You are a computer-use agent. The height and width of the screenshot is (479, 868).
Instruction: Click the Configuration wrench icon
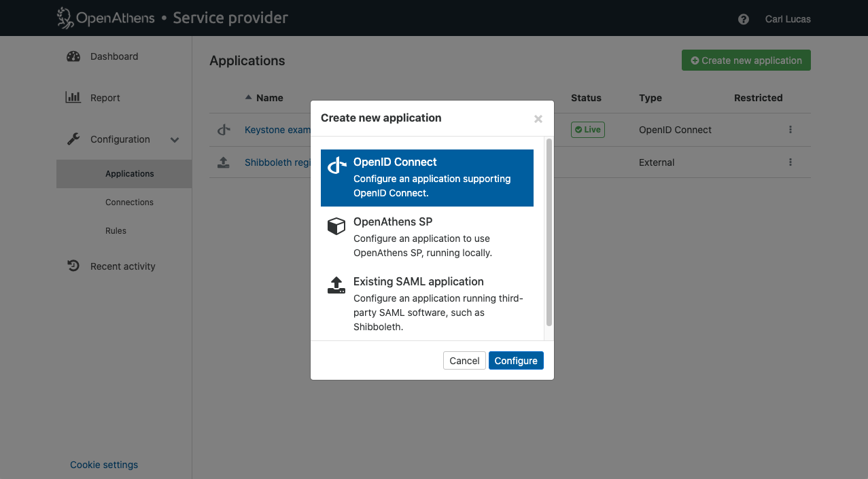[x=73, y=139]
